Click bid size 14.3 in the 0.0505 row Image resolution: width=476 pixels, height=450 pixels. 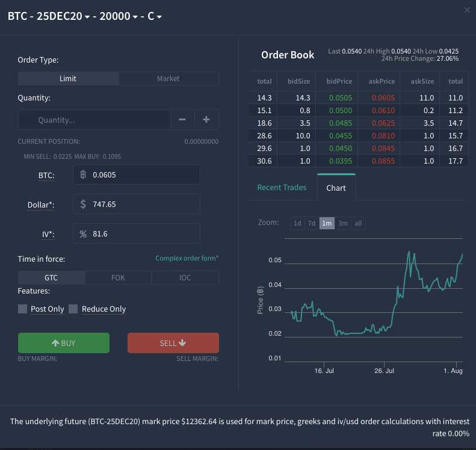(303, 98)
